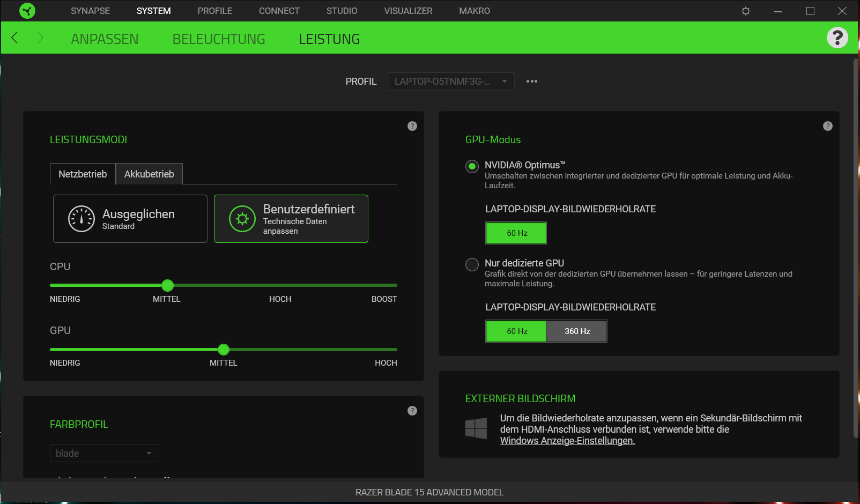
Task: Expand the PROFIL dropdown
Action: pyautogui.click(x=451, y=81)
